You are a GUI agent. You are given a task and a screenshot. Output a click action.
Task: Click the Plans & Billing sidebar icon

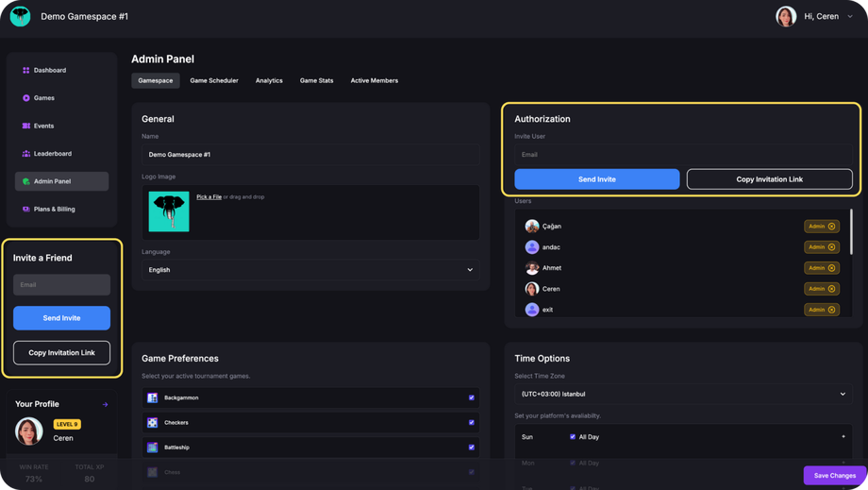point(26,209)
